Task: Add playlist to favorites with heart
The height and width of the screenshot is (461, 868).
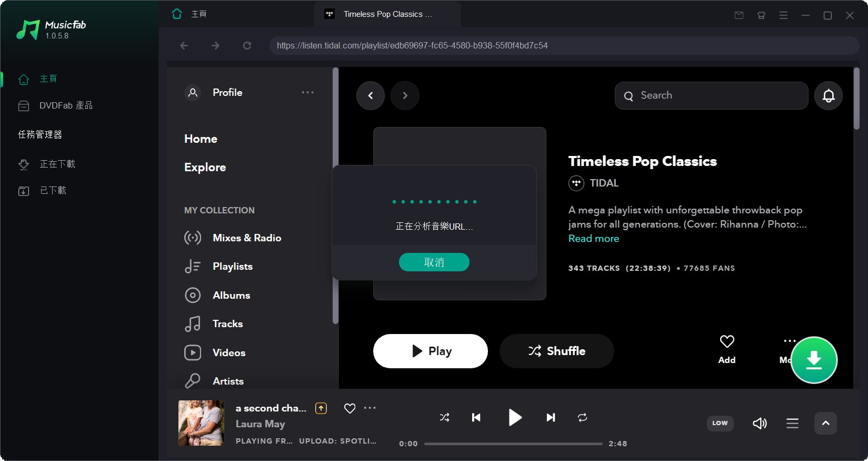Action: 727,349
